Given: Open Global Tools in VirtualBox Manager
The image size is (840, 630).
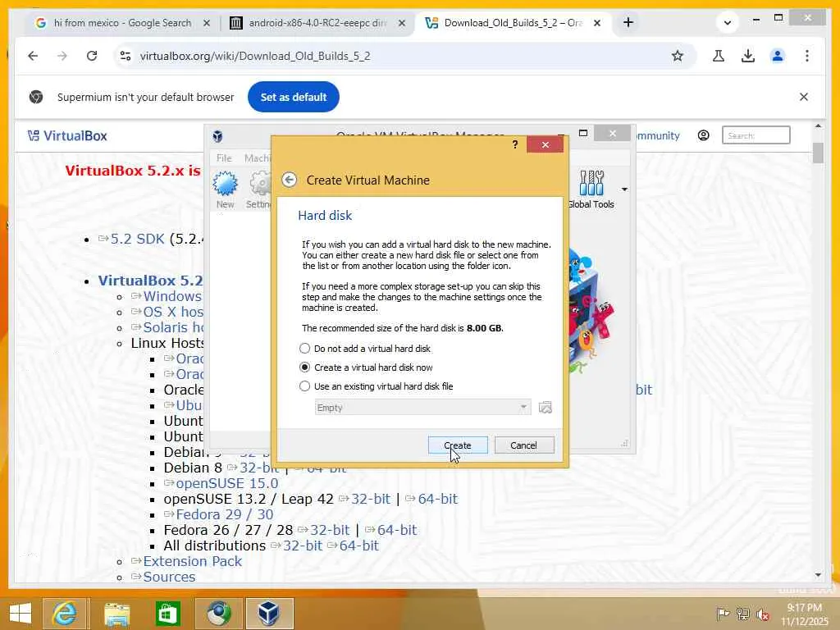Looking at the screenshot, I should [x=591, y=189].
